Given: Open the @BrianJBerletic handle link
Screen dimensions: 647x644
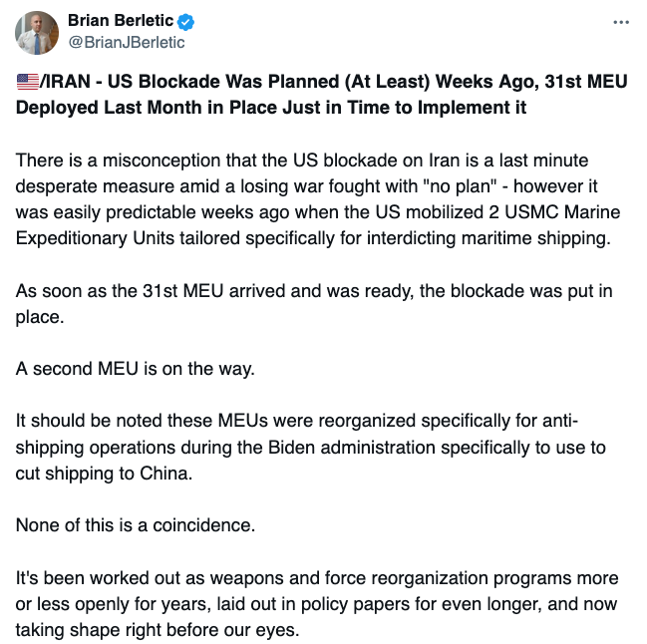Looking at the screenshot, I should point(126,43).
